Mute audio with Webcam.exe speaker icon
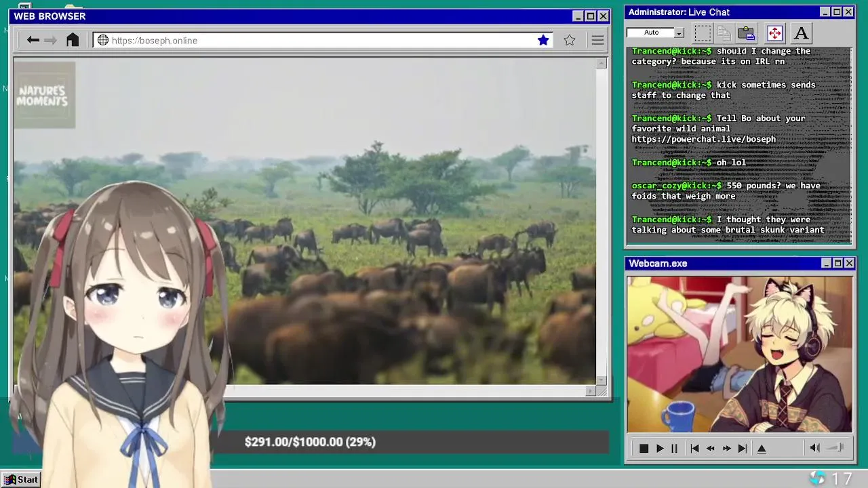Viewport: 868px width, 488px height. click(815, 448)
